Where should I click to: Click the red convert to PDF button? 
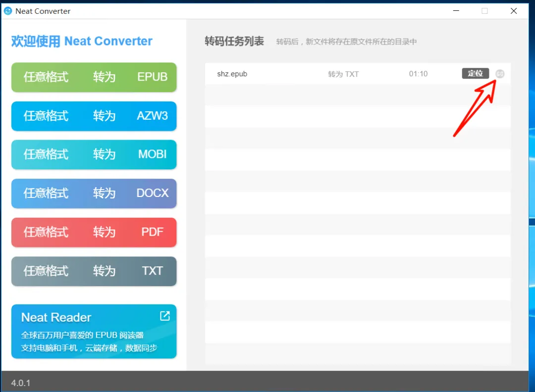coord(94,232)
